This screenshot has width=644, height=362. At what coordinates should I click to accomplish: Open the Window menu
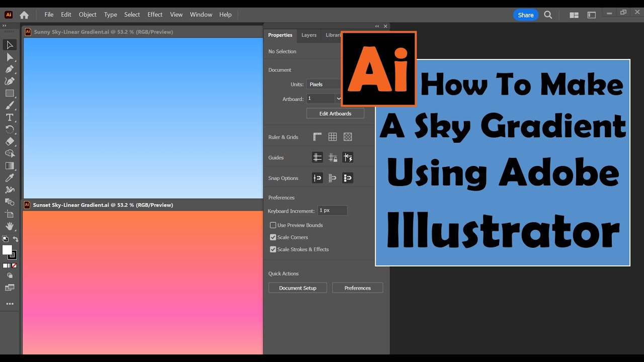(201, 15)
